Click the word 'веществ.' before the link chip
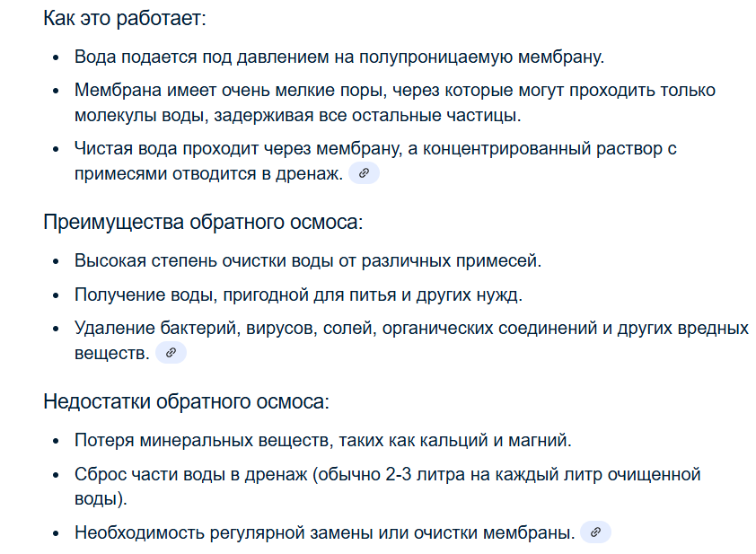 [x=112, y=354]
